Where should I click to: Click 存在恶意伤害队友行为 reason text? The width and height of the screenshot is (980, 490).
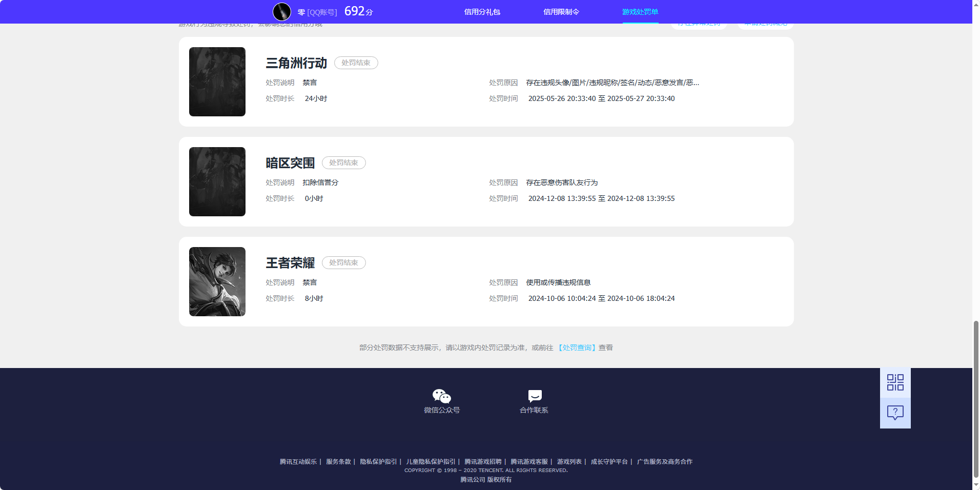[562, 182]
